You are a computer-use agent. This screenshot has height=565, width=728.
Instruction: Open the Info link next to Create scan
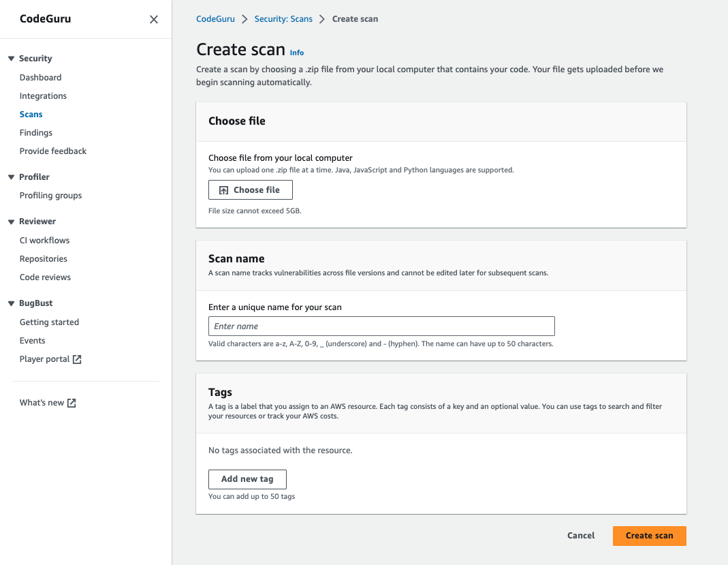[x=297, y=53]
